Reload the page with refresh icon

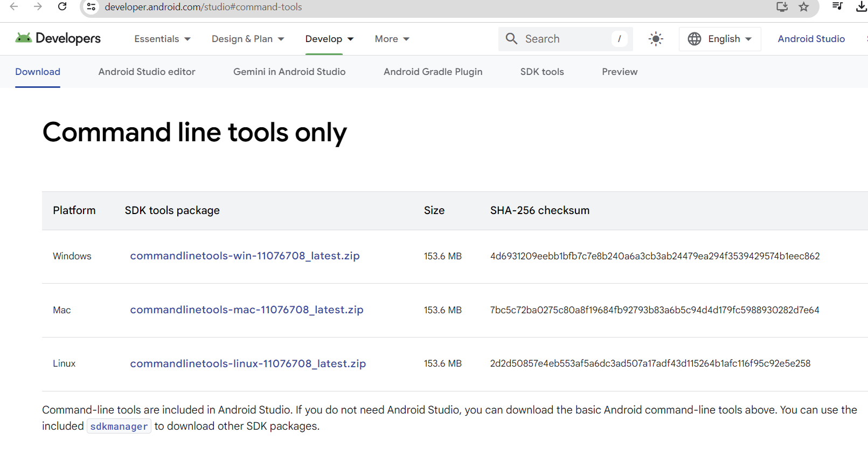pos(63,6)
